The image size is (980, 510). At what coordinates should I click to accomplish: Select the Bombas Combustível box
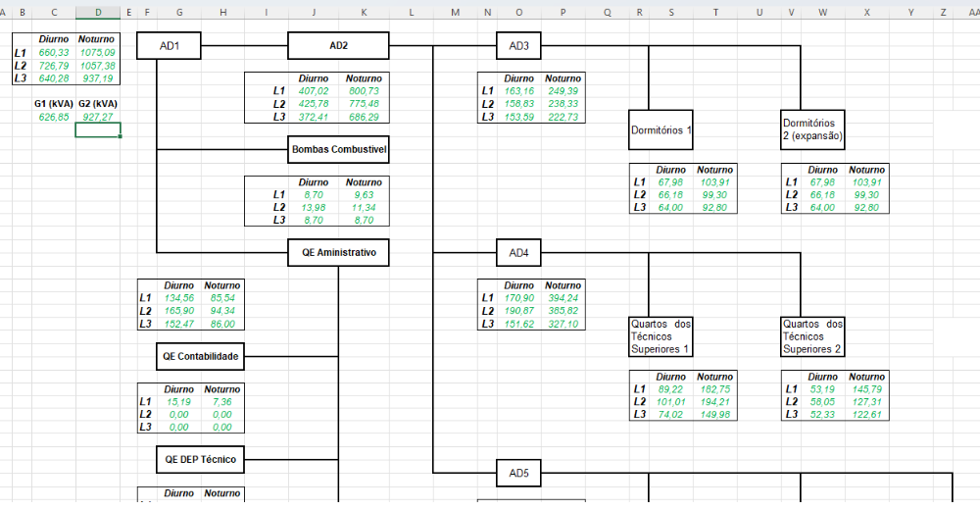tap(338, 150)
